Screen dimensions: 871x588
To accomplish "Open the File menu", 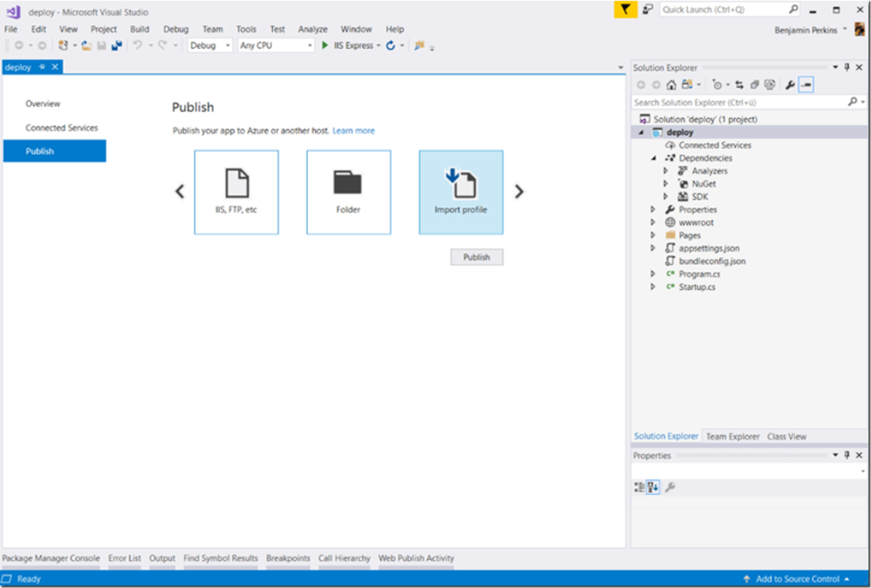I will pyautogui.click(x=11, y=29).
